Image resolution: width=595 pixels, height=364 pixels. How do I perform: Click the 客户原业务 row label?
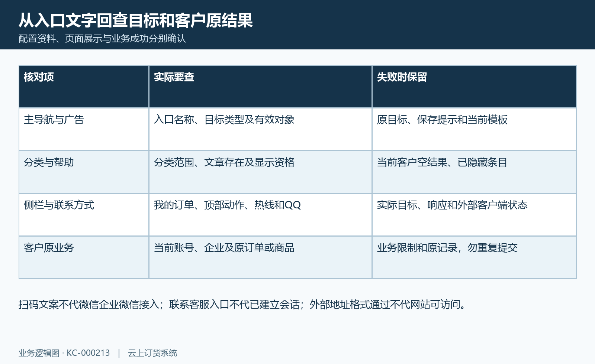[x=84, y=257]
